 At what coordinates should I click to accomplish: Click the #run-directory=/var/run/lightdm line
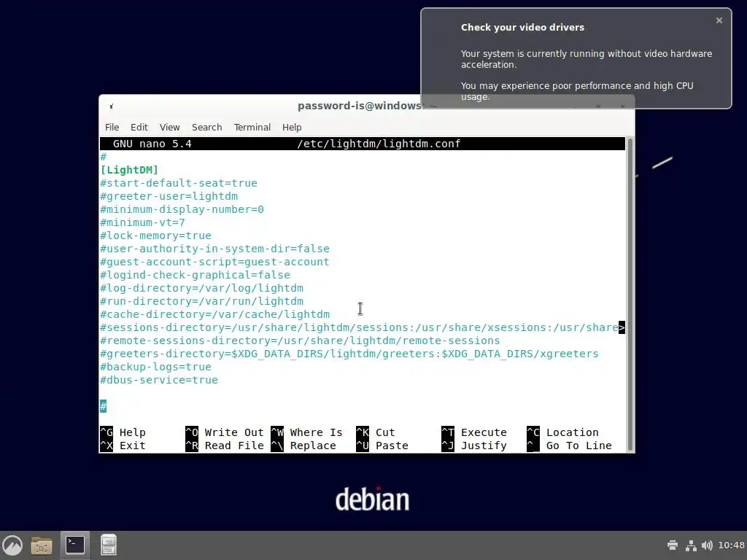pyautogui.click(x=201, y=301)
